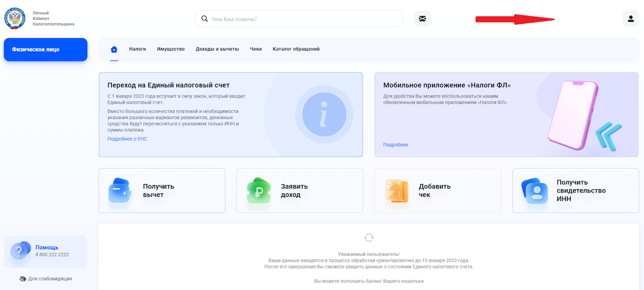Click the orange receipt icon for Добавить чек
644x290 pixels.
click(x=396, y=191)
